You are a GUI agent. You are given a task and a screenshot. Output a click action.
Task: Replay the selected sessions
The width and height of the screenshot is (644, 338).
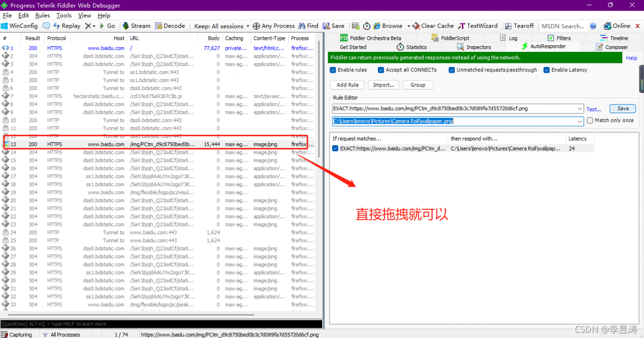pos(66,26)
